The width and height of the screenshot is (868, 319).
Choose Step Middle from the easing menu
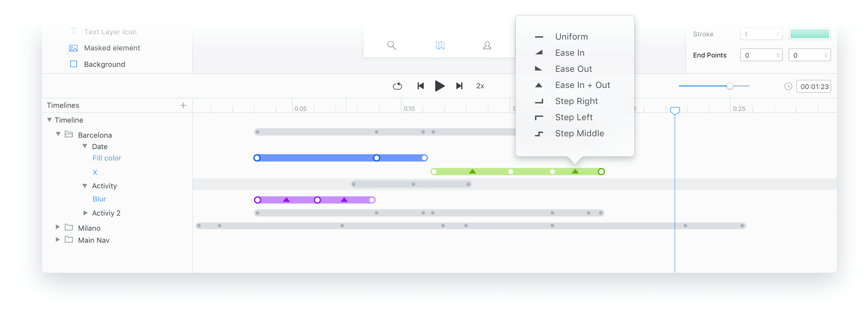[579, 133]
